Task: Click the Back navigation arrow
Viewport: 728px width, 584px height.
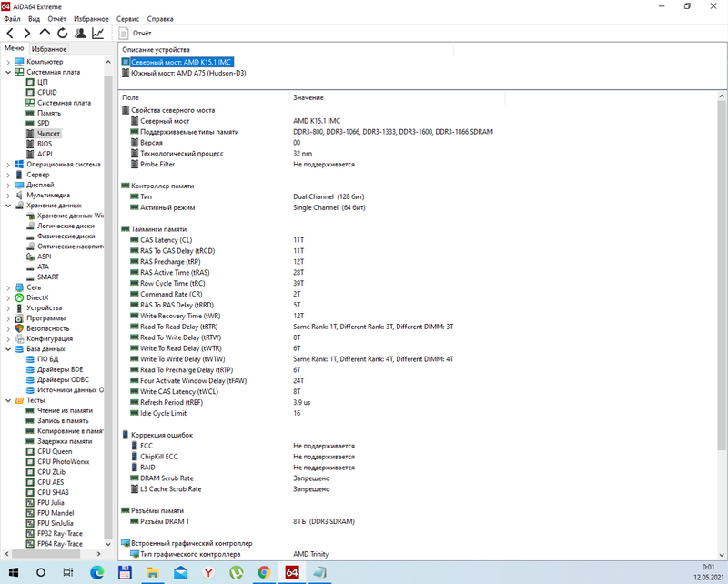Action: coord(10,33)
